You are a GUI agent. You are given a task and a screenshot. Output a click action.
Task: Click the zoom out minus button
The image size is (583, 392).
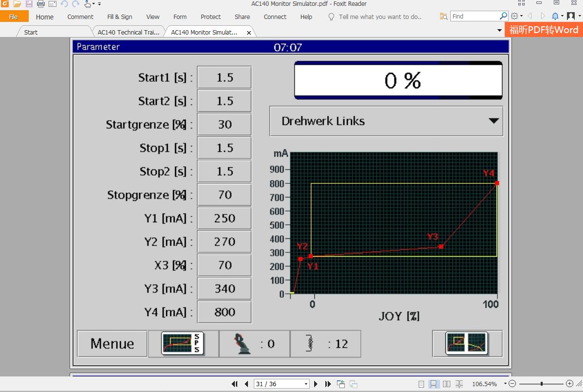click(512, 384)
